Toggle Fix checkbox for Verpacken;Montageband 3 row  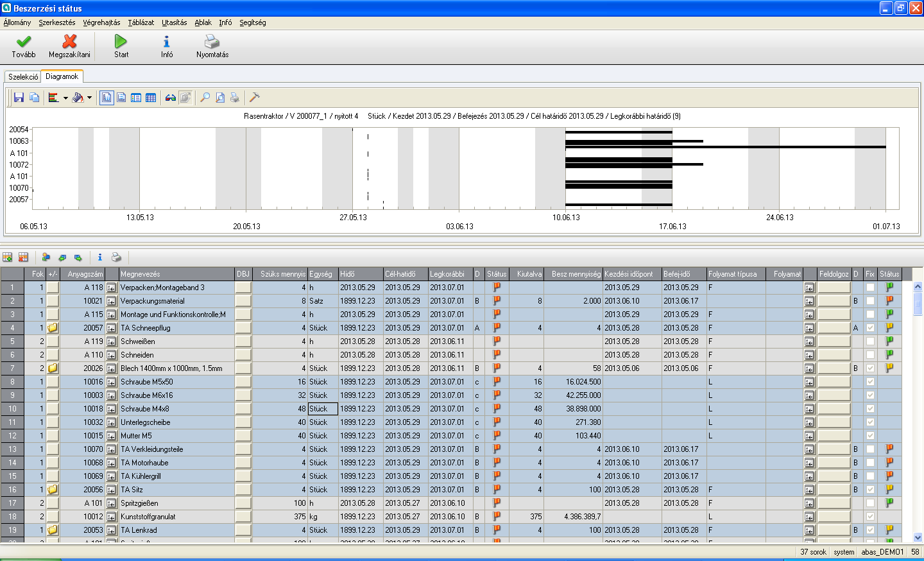[870, 288]
